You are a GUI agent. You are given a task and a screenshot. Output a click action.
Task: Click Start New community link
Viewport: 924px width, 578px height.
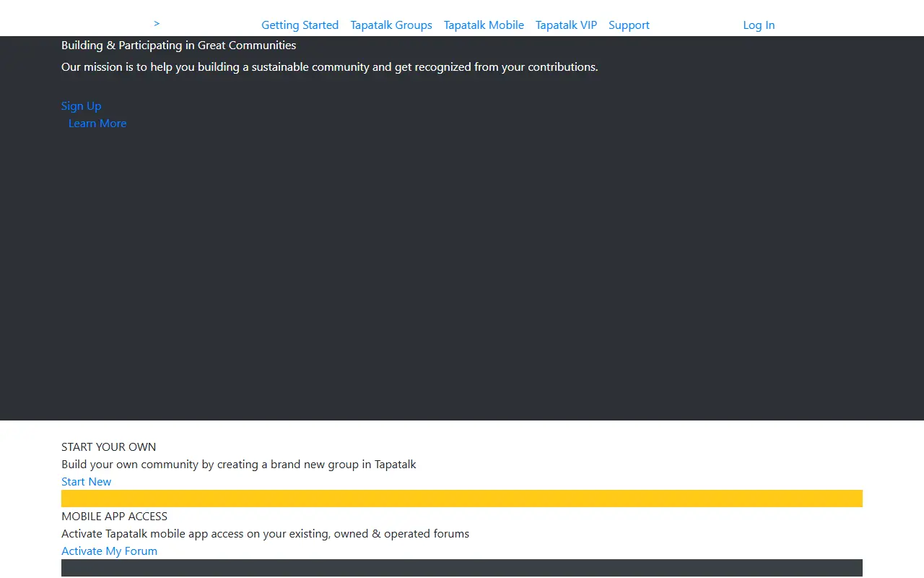click(86, 482)
